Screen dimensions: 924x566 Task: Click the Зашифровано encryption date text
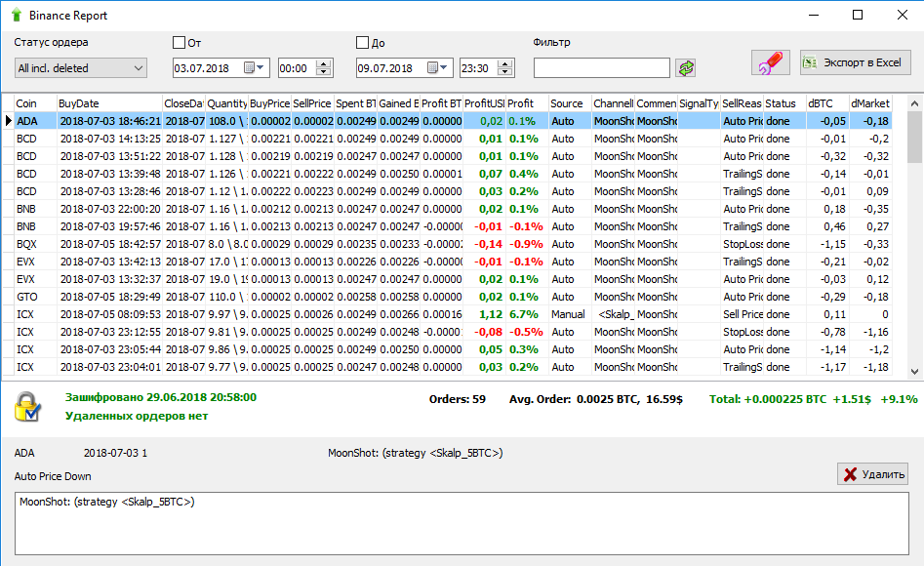coord(161,397)
